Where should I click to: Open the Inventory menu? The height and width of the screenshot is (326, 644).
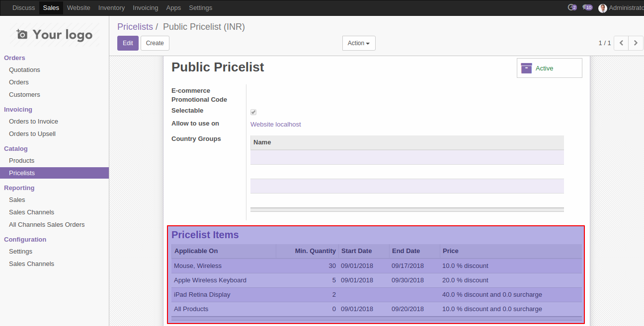tap(111, 7)
